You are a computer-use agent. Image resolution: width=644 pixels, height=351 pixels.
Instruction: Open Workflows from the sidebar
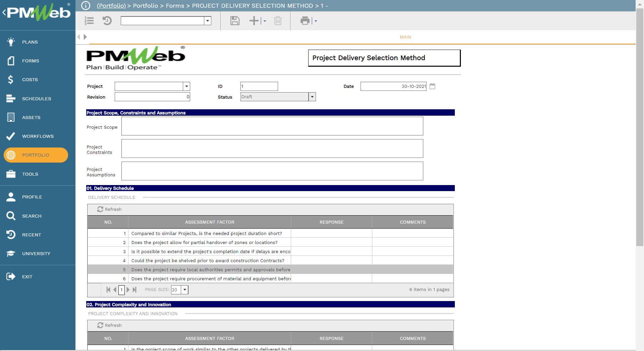(x=38, y=136)
